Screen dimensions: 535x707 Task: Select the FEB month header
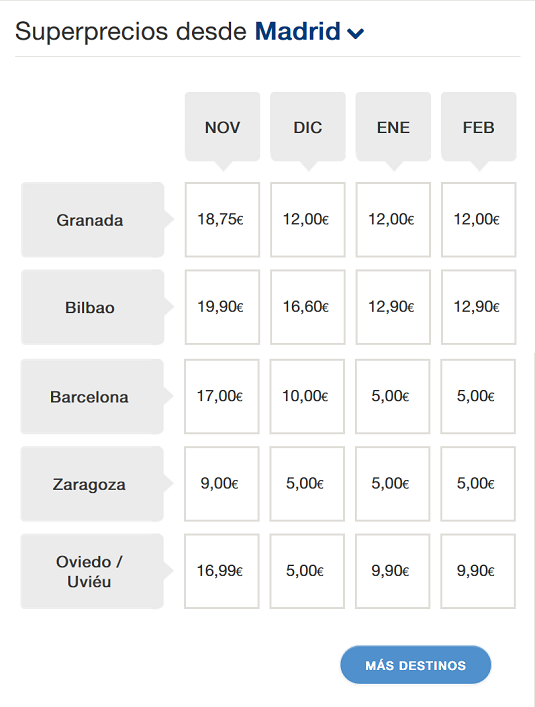pyautogui.click(x=479, y=128)
